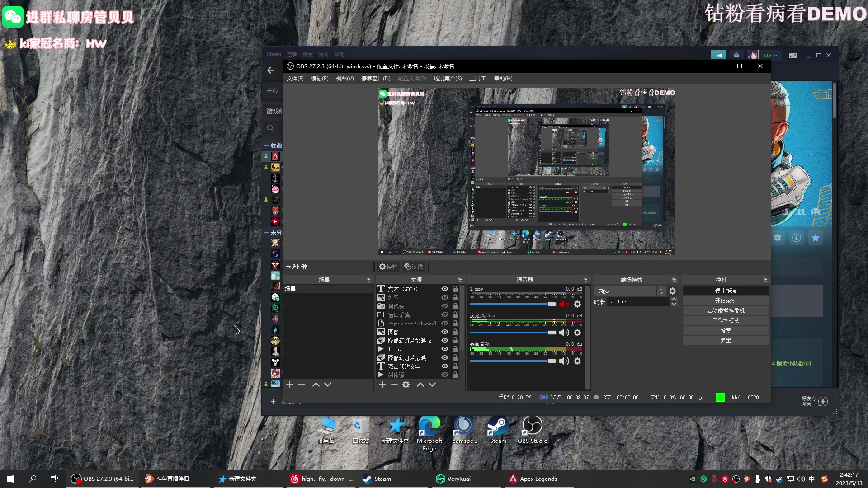This screenshot has width=868, height=488.
Task: Mute the 桌面音频 speaker icon
Action: 563,361
